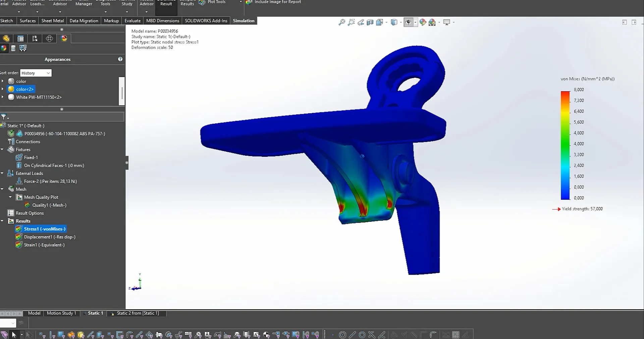Viewport: 644px width, 339px height.
Task: Open Hide/Show Items dropdown arrow
Action: point(416,22)
